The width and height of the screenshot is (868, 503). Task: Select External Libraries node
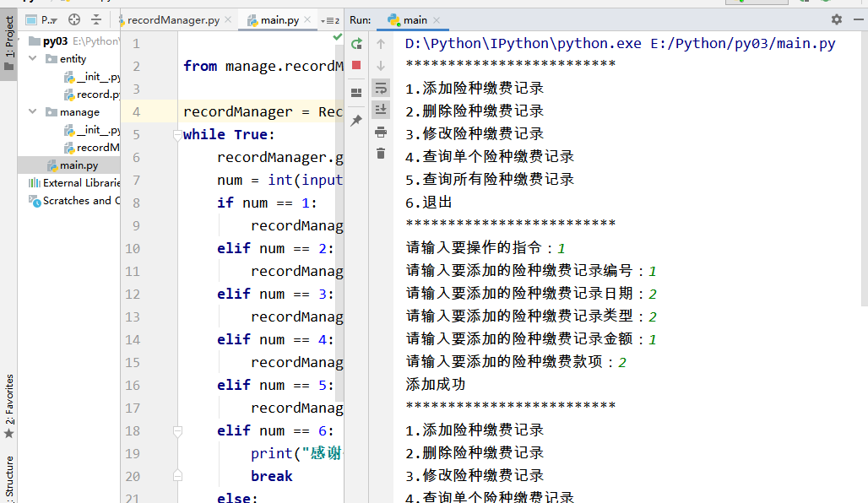pos(74,182)
